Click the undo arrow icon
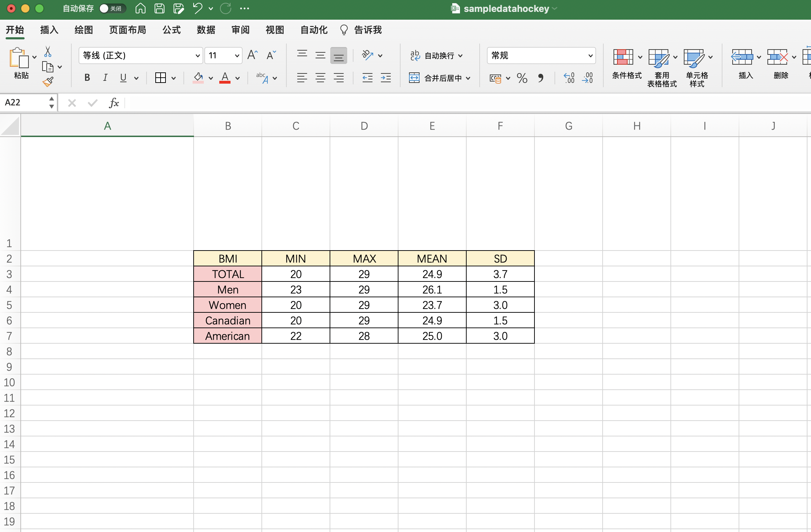This screenshot has width=811, height=532. 197,8
